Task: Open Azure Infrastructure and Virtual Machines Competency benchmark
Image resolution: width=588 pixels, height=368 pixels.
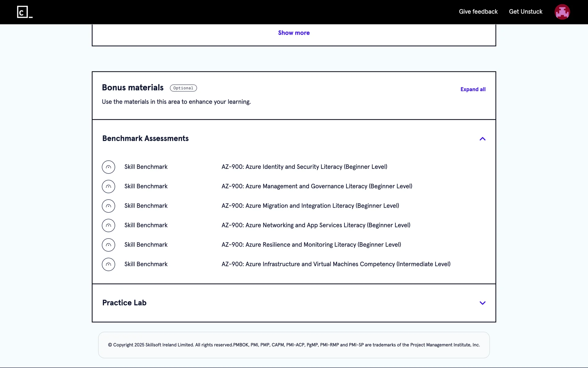Action: pyautogui.click(x=336, y=264)
